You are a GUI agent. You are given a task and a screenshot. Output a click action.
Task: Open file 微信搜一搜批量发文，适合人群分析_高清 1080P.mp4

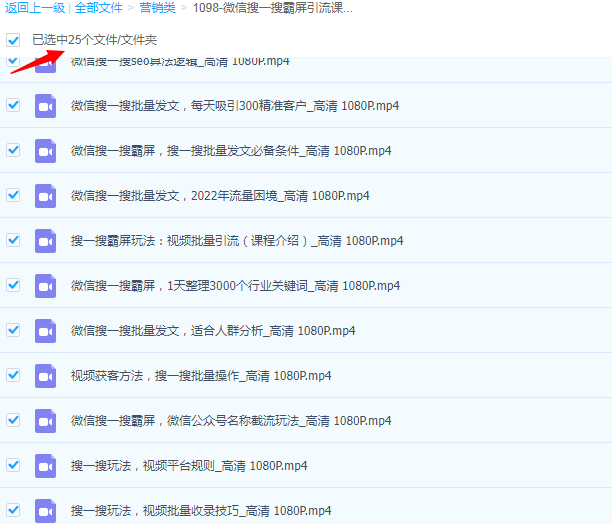(213, 331)
